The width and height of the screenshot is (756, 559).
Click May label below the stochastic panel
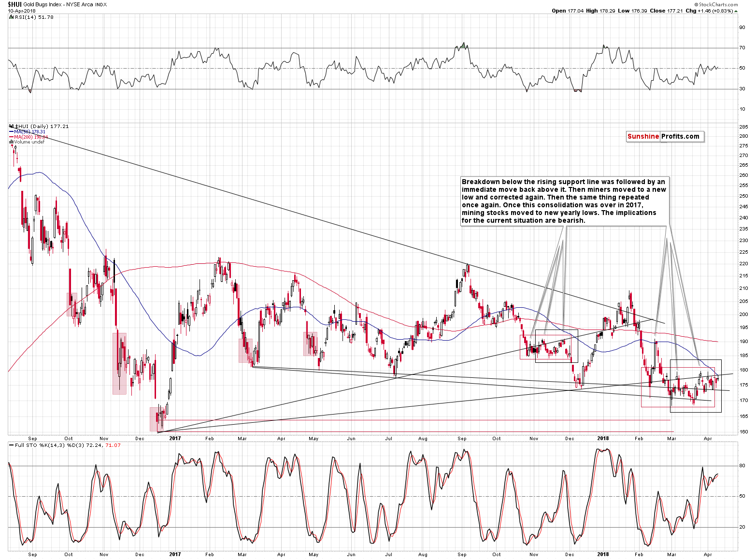[x=314, y=554]
